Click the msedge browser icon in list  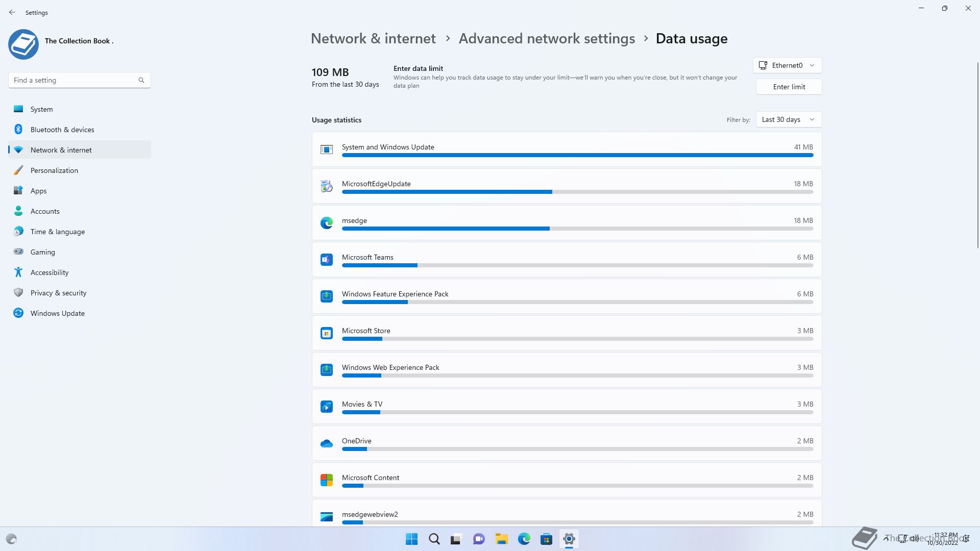coord(327,223)
